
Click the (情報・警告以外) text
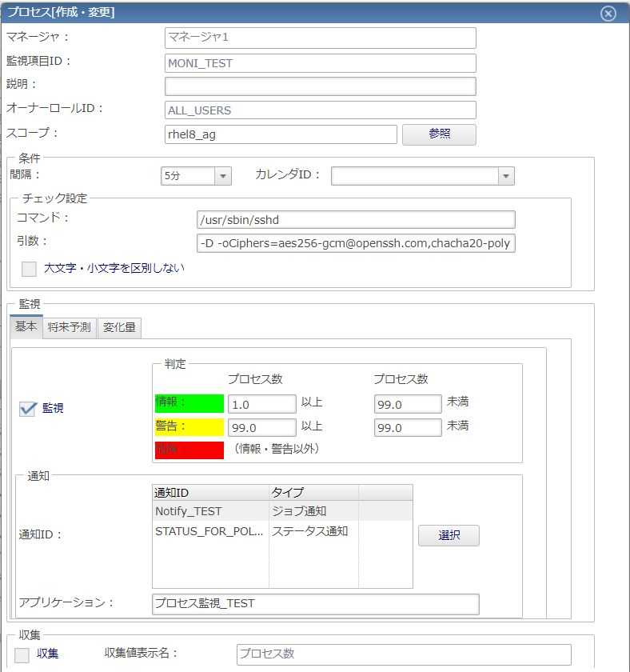point(277,449)
